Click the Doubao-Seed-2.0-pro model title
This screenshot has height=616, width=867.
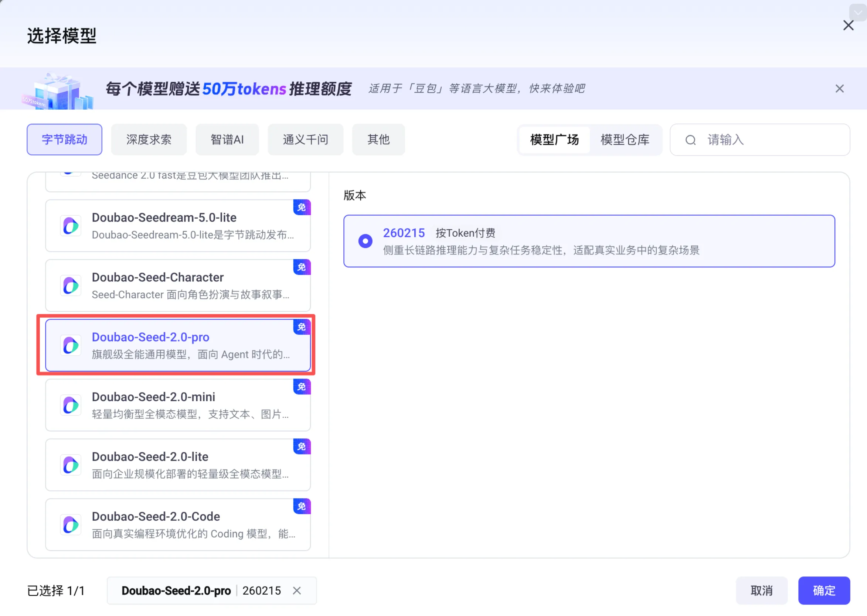[150, 337]
